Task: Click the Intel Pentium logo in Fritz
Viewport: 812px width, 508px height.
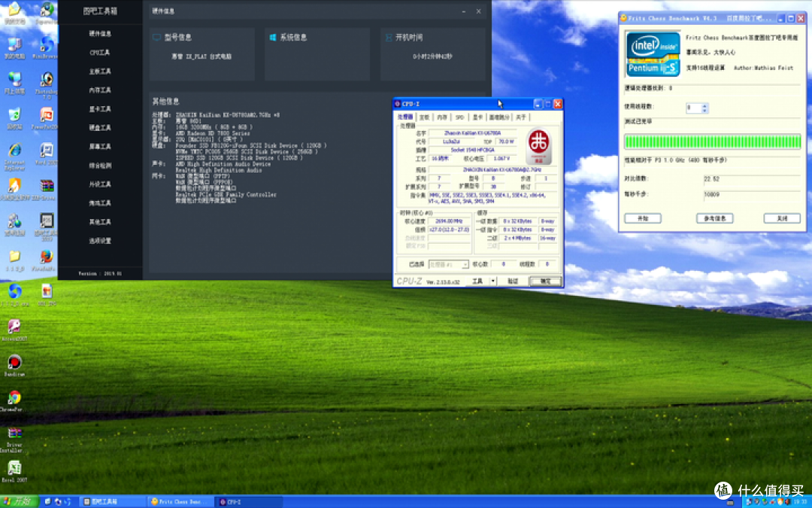Action: point(653,53)
